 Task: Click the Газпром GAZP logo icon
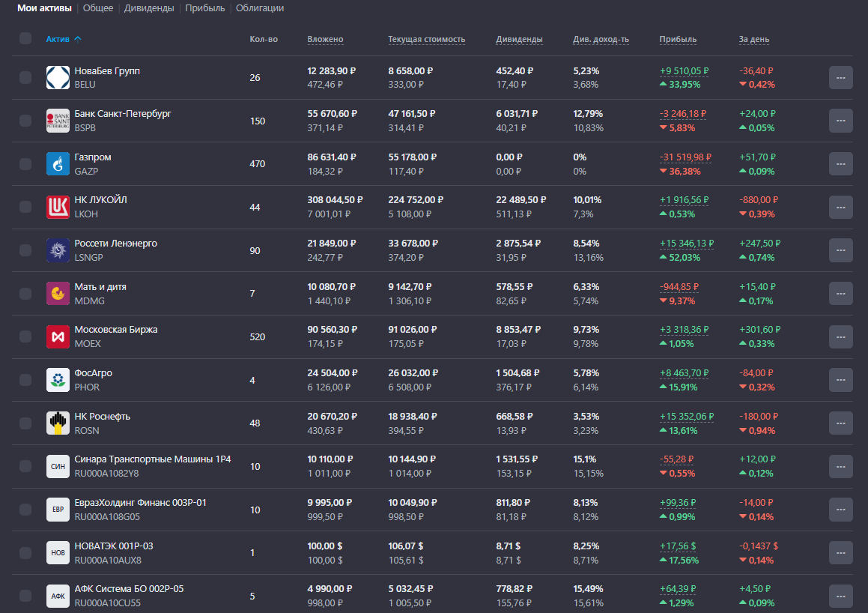click(x=58, y=164)
